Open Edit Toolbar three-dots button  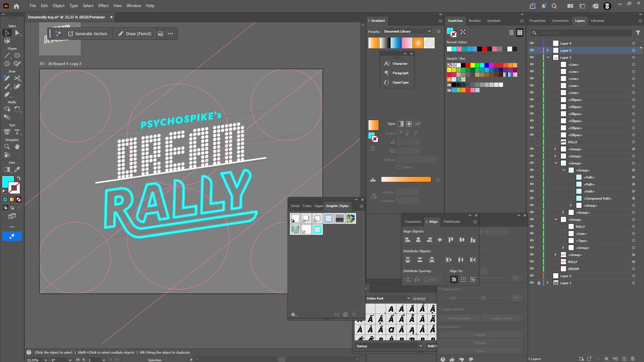12,226
